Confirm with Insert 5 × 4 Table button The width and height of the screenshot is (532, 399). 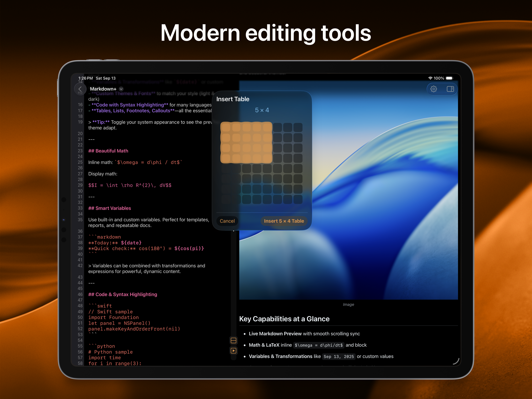[284, 221]
